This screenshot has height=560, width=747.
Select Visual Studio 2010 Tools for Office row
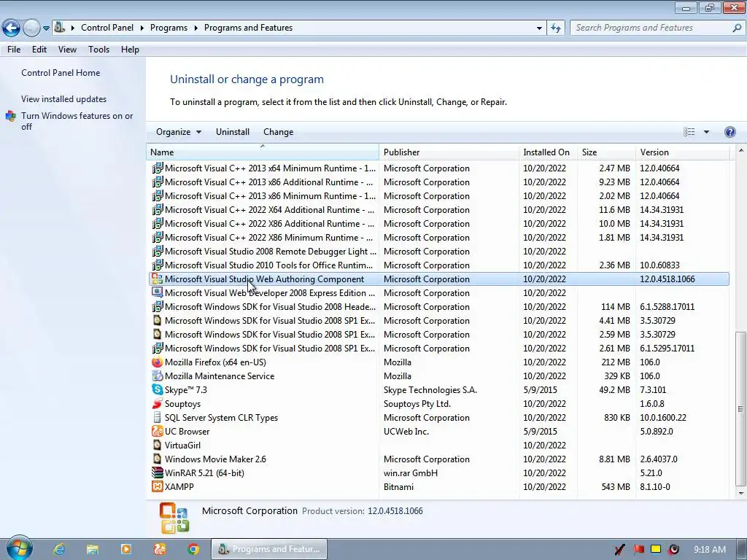click(438, 265)
